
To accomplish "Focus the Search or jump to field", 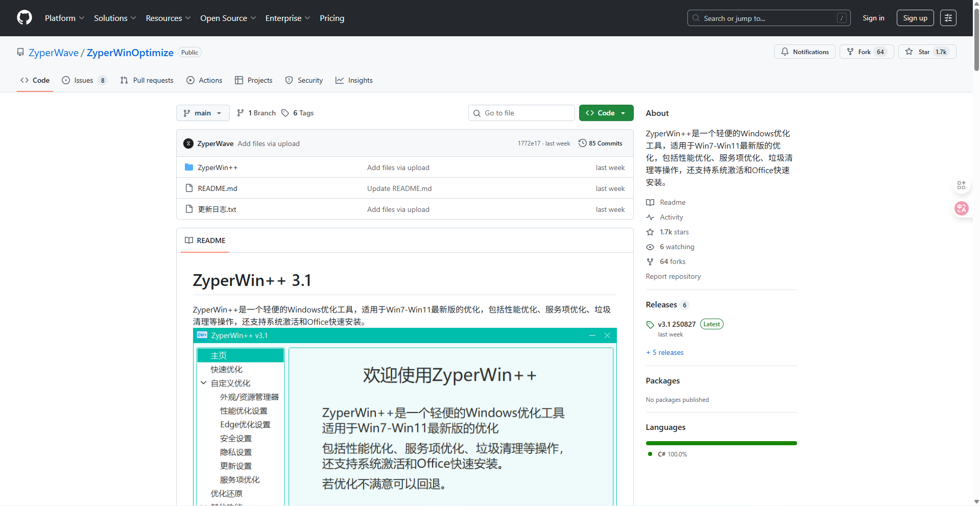I will [x=769, y=18].
